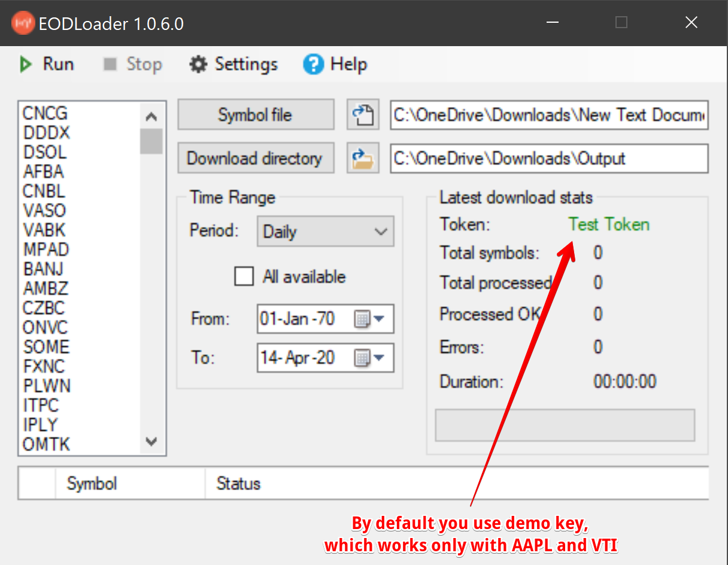Click the Stop toolbar button
728x565 pixels.
coord(132,64)
